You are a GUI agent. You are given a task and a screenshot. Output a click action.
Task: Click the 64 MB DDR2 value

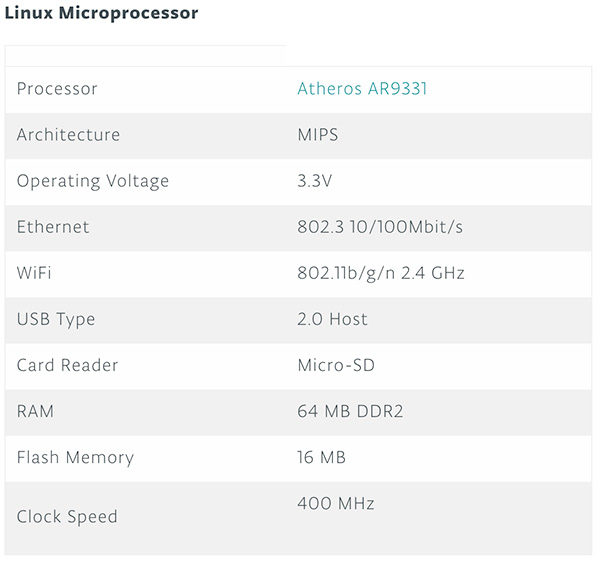350,411
